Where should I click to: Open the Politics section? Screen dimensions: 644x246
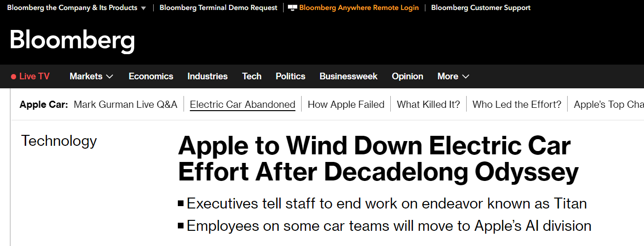click(290, 76)
